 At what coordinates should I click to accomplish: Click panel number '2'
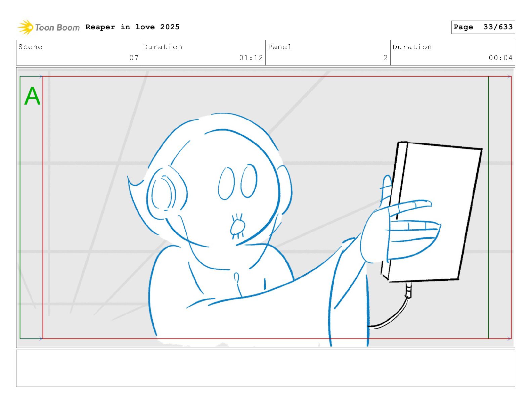pyautogui.click(x=385, y=58)
